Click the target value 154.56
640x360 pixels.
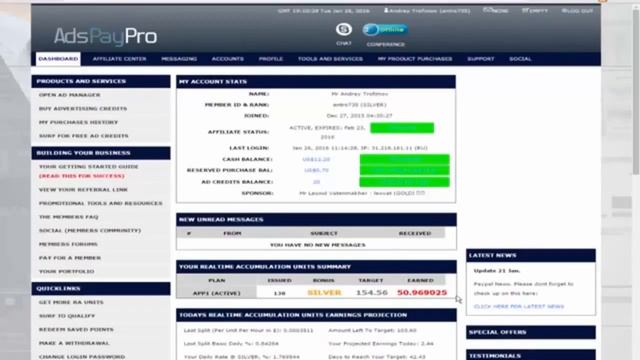pos(371,293)
